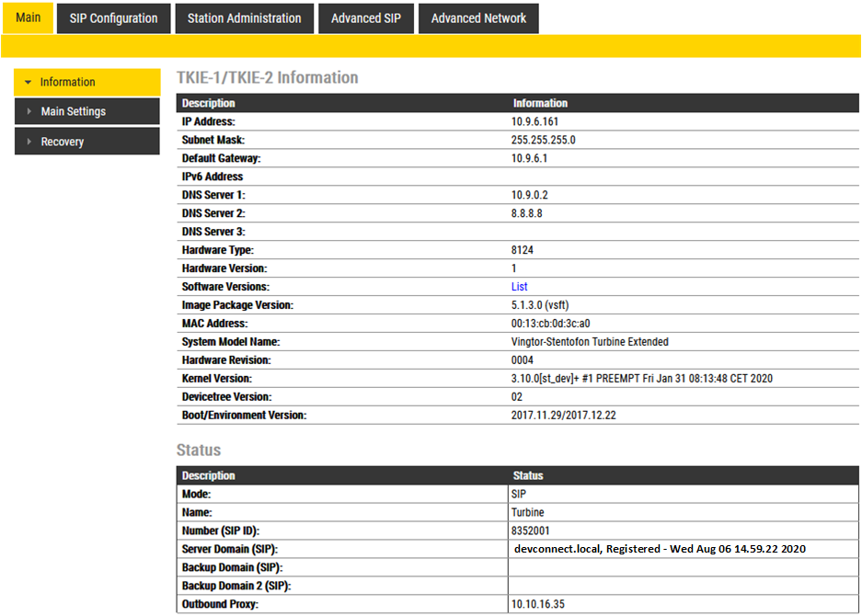Click the Server Domain registration status text

[x=661, y=549]
